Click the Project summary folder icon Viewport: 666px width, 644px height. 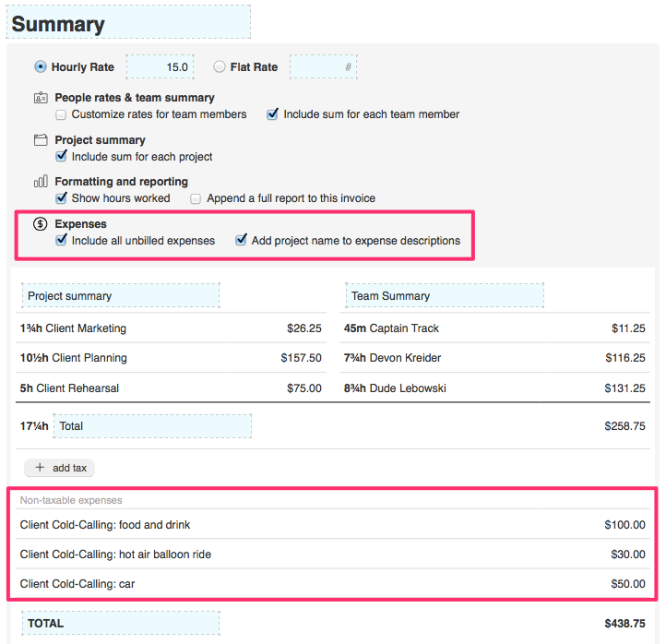point(40,140)
